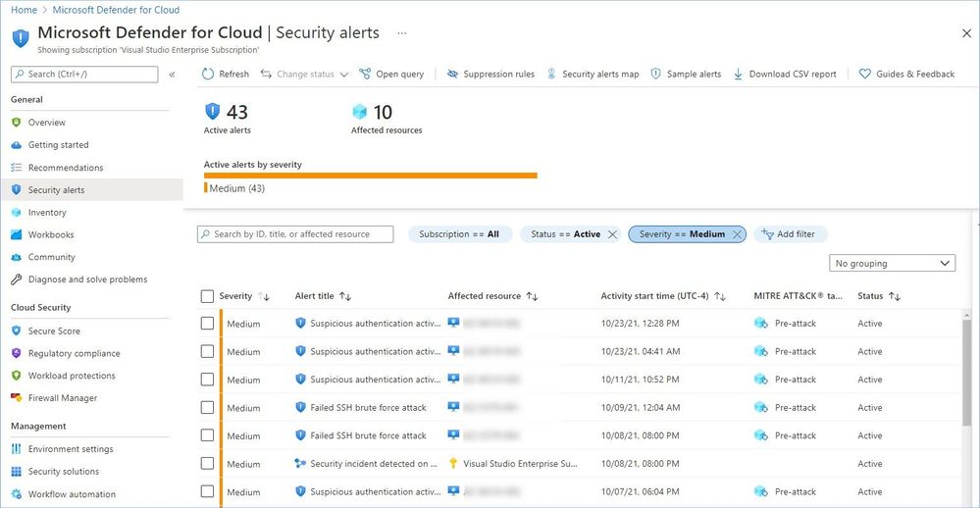Focus Search by ID, title, or affected resource field
This screenshot has width=980, height=508.
click(x=295, y=234)
